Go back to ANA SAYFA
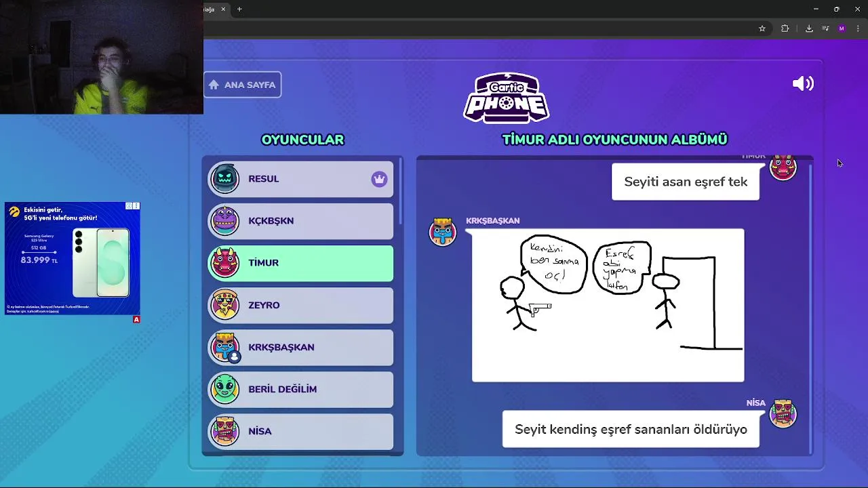The height and width of the screenshot is (488, 868). (x=242, y=85)
